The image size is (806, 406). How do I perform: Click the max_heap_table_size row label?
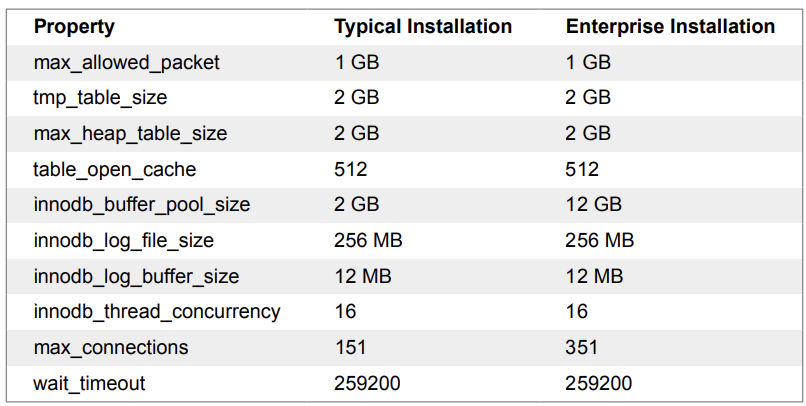click(130, 134)
